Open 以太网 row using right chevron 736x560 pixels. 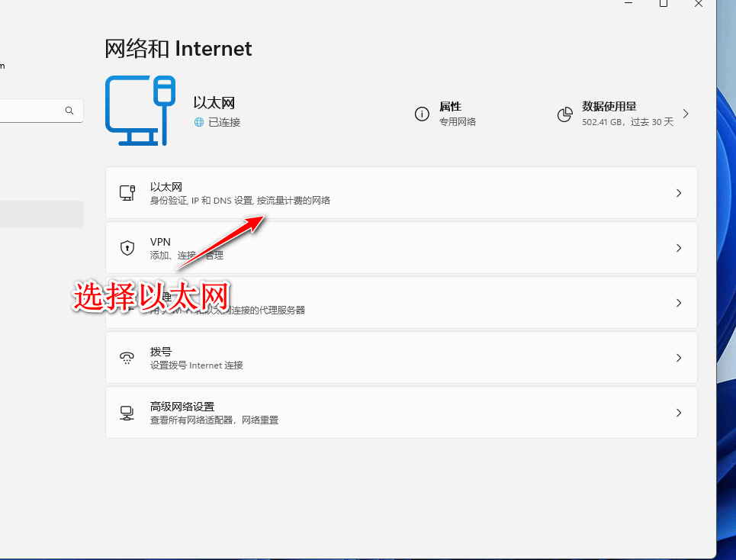tap(679, 193)
